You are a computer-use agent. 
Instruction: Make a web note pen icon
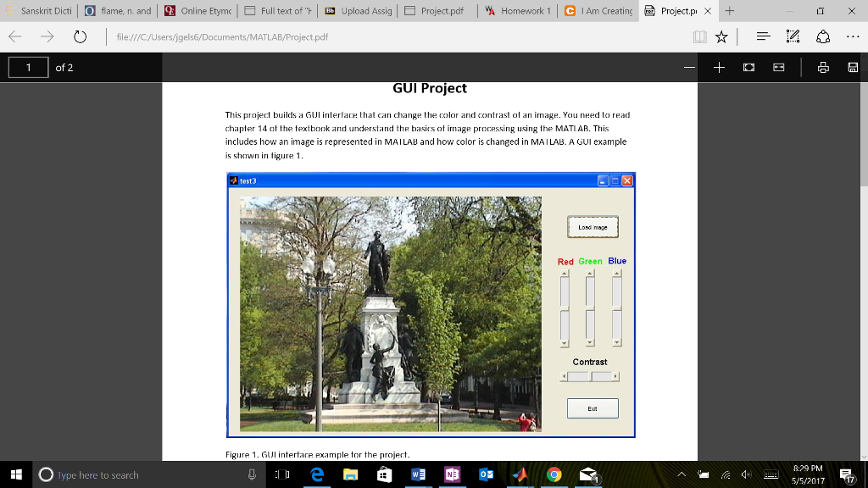pyautogui.click(x=793, y=37)
